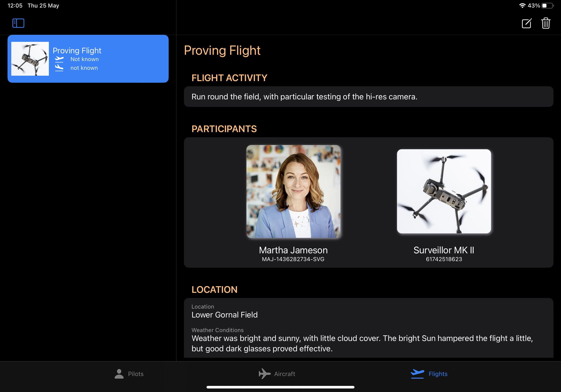The image size is (561, 392).
Task: Switch to the Pilots tab
Action: click(129, 374)
